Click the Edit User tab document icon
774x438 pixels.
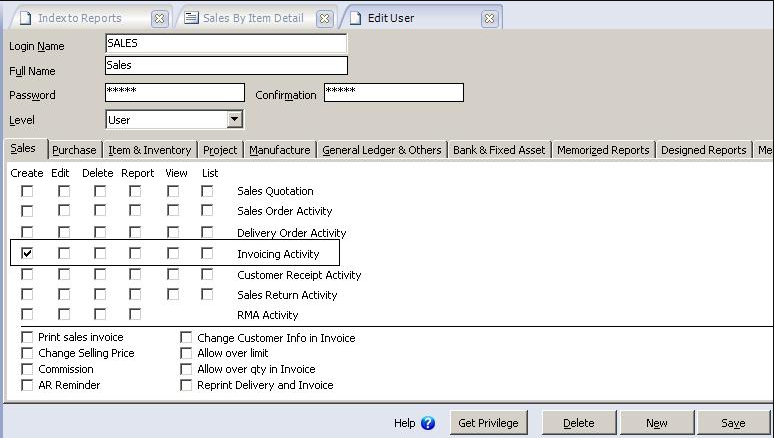coord(355,18)
